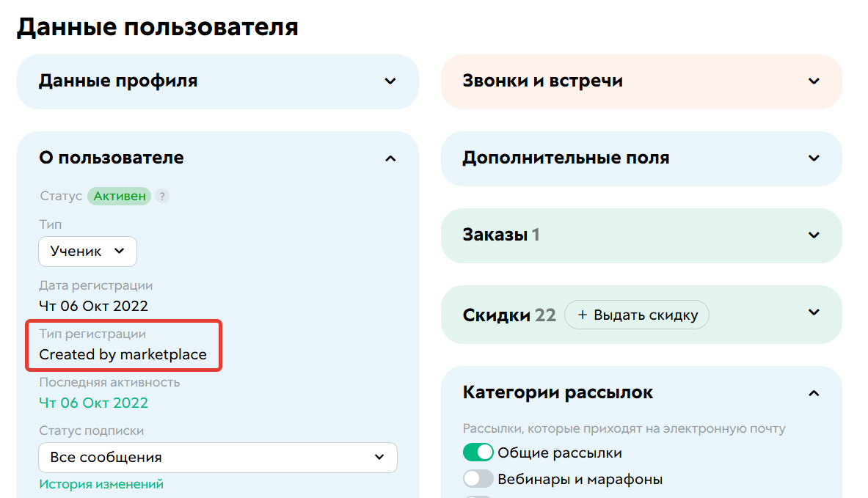Click the partially visible toggle below Вебинары и марафоны
Screen dimensions: 868x498
click(x=478, y=497)
